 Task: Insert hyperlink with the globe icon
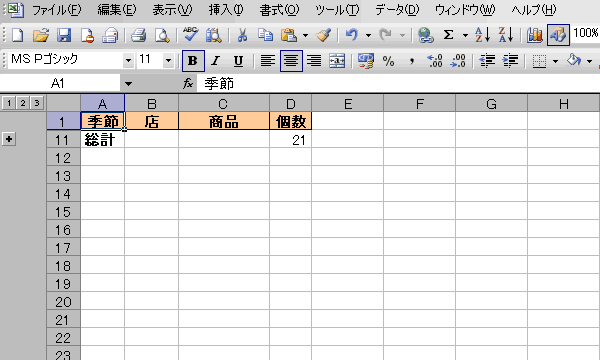425,35
